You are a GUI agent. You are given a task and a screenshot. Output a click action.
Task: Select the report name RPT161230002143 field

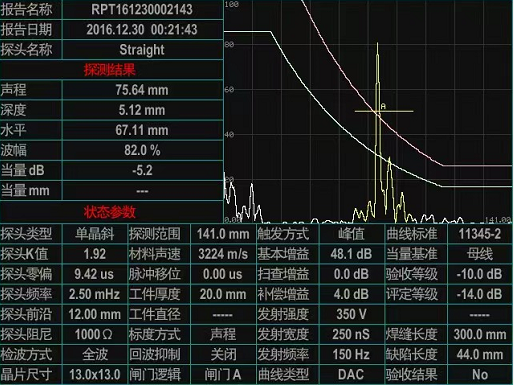click(142, 9)
